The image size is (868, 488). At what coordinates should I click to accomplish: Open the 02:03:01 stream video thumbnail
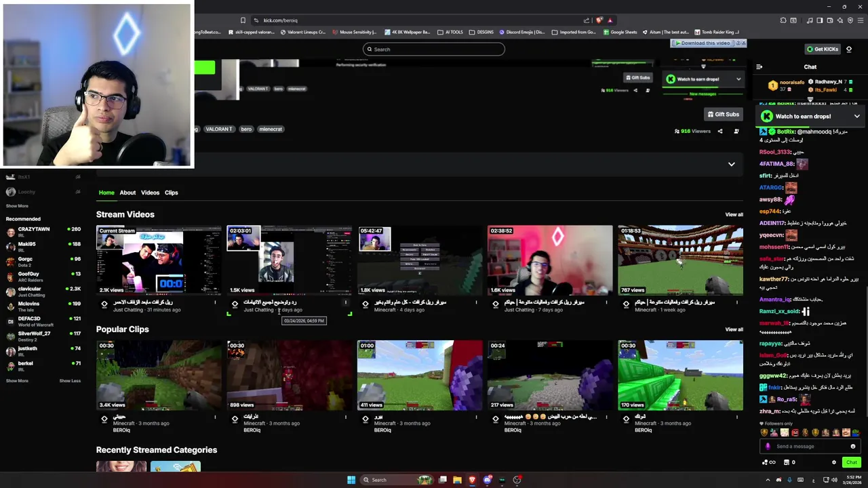289,260
